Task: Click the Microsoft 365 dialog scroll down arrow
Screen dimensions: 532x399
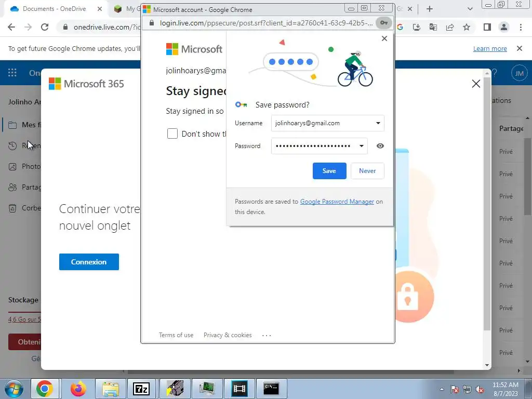Action: point(487,365)
